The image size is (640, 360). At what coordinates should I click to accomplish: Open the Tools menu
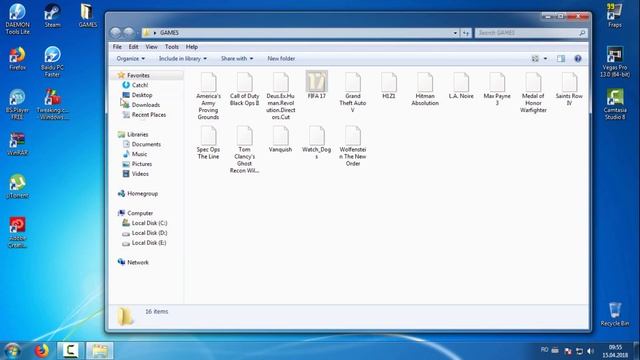click(172, 47)
